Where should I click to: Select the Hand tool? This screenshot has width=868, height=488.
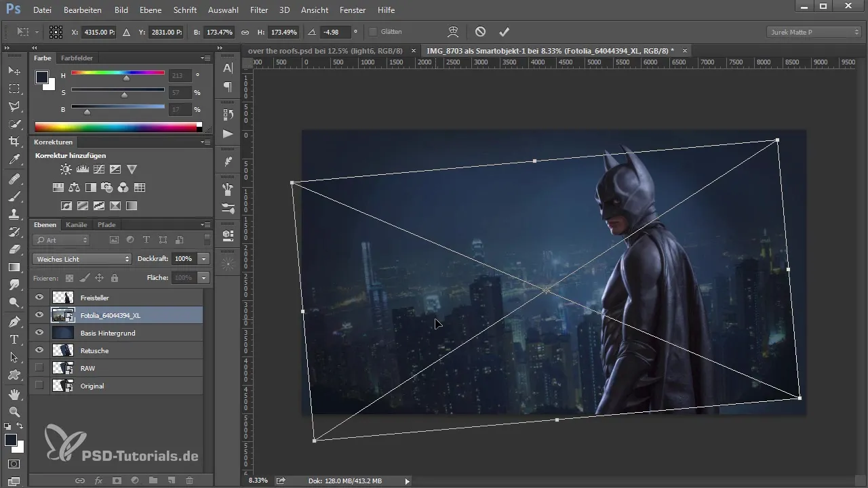coord(14,394)
